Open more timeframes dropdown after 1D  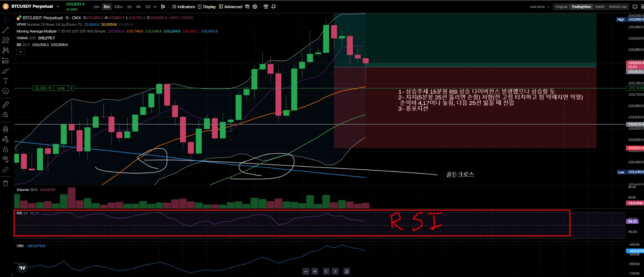(x=155, y=7)
